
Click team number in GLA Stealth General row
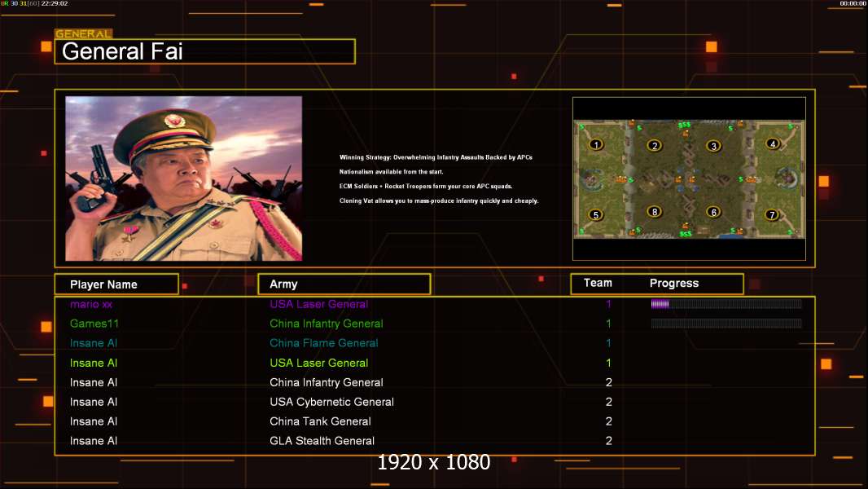(608, 441)
